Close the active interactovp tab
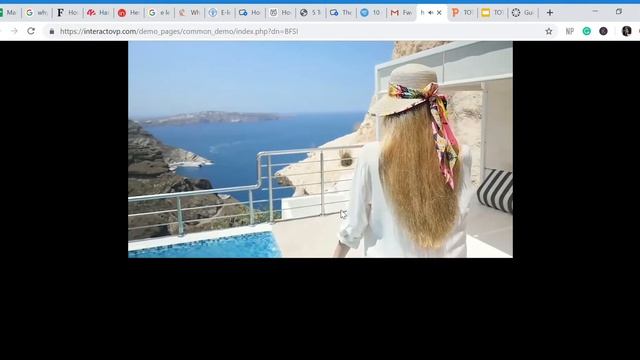 pos(439,13)
